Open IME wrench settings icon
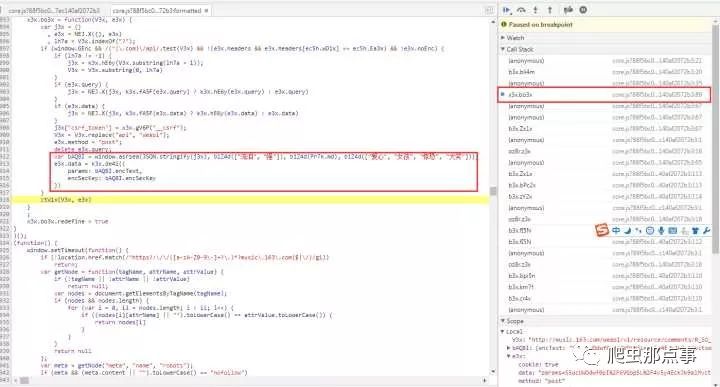Screen dimensions: 720x387 706,230
